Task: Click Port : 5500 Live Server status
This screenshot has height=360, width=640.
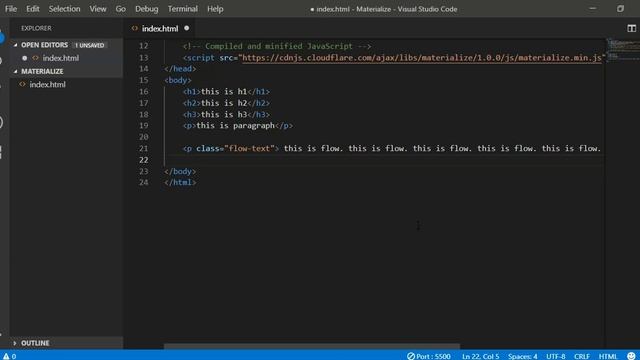Action: coord(429,356)
